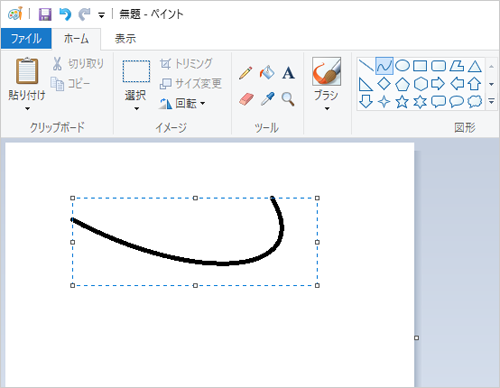
Task: Click the Paint application icon in title bar
Action: 15,14
